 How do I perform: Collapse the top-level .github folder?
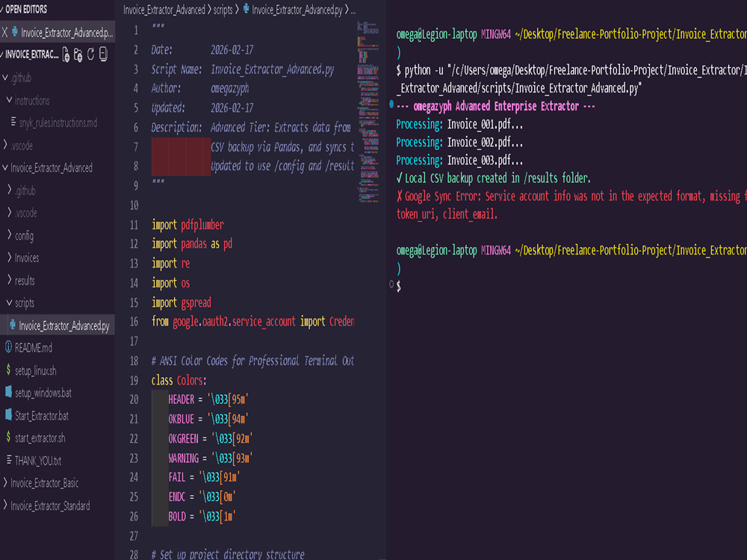point(5,78)
